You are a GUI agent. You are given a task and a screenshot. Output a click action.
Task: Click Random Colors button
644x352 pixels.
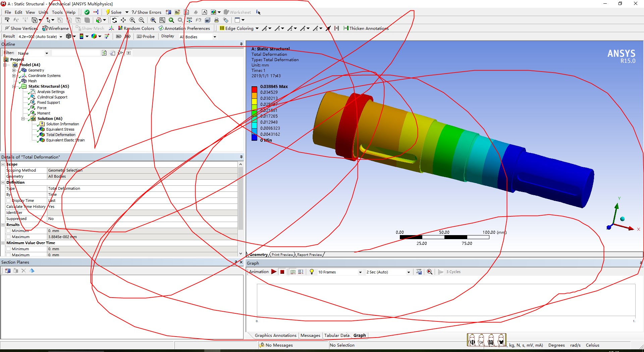136,28
